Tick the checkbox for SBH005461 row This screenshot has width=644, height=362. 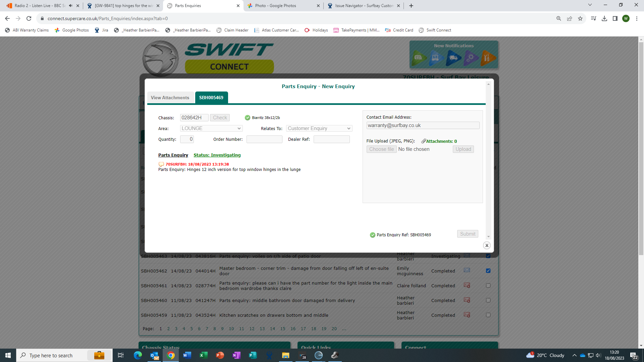pyautogui.click(x=488, y=286)
